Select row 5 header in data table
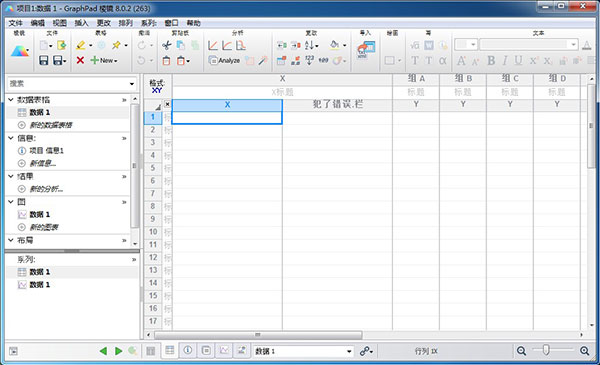The height and width of the screenshot is (365, 600). 153,168
